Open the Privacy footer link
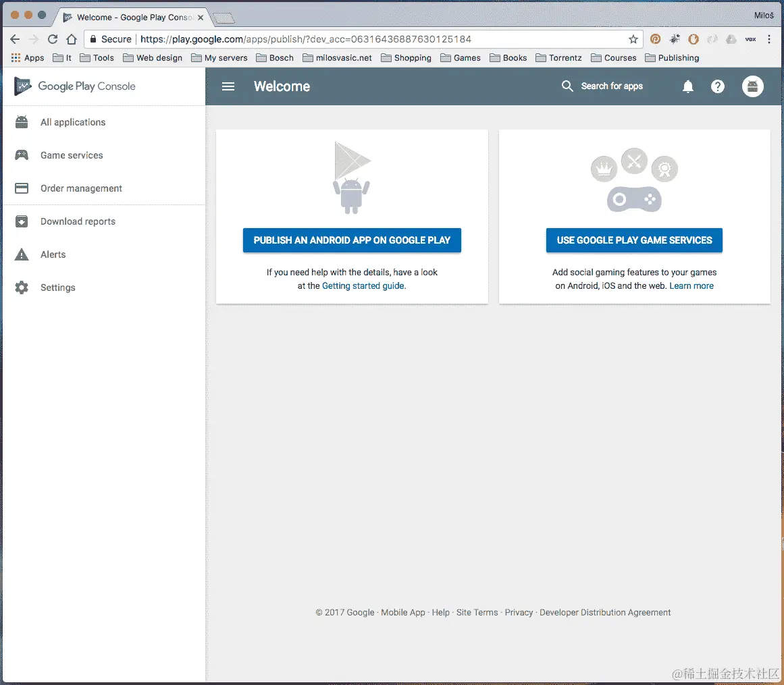This screenshot has height=685, width=784. [519, 613]
